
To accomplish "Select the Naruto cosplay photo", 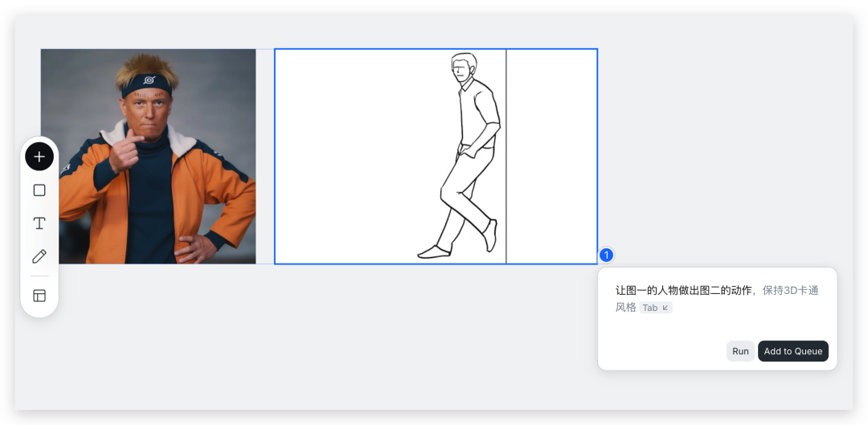I will [x=149, y=156].
